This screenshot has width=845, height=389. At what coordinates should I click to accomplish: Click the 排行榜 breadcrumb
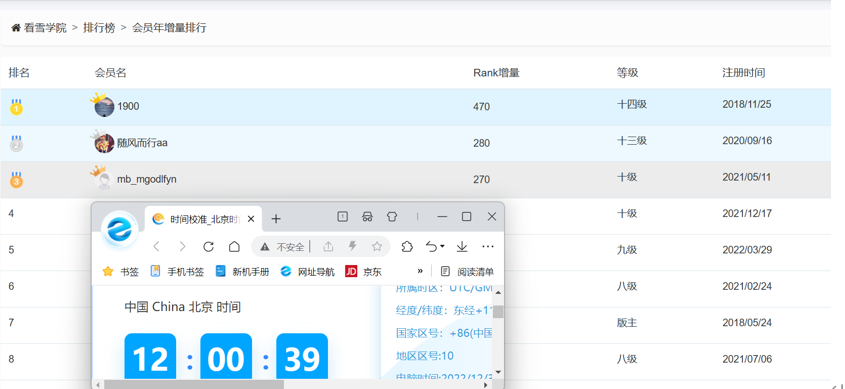click(99, 28)
